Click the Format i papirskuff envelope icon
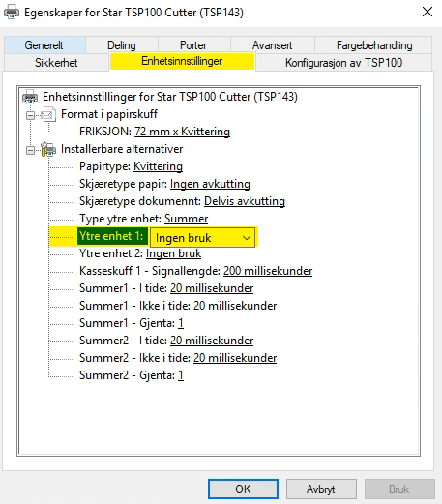Viewport: 442px width, 504px height. click(48, 114)
